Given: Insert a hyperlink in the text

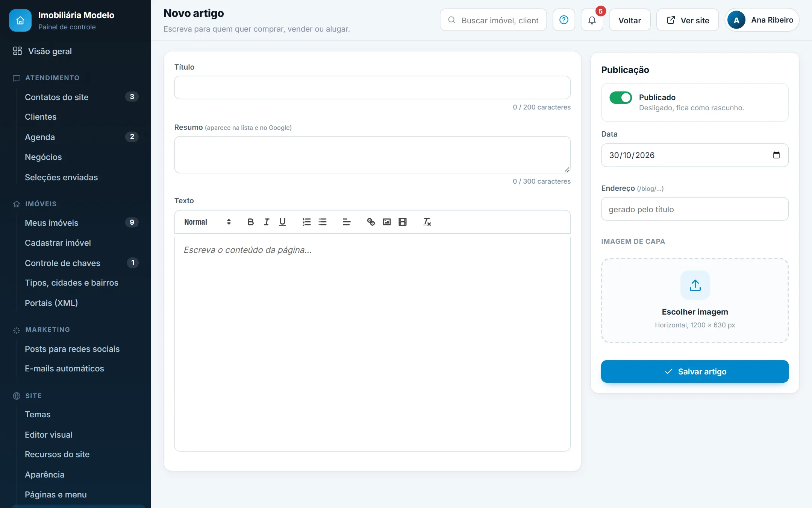Looking at the screenshot, I should (x=371, y=222).
